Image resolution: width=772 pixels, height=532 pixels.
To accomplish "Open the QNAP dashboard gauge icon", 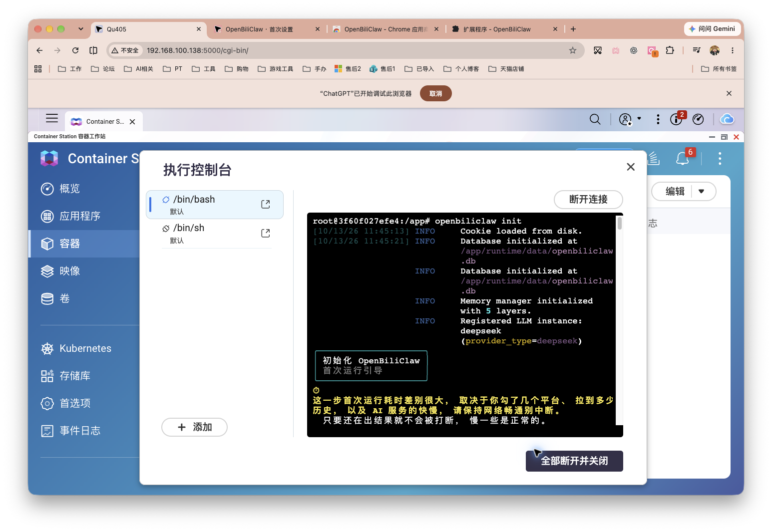I will click(x=698, y=119).
